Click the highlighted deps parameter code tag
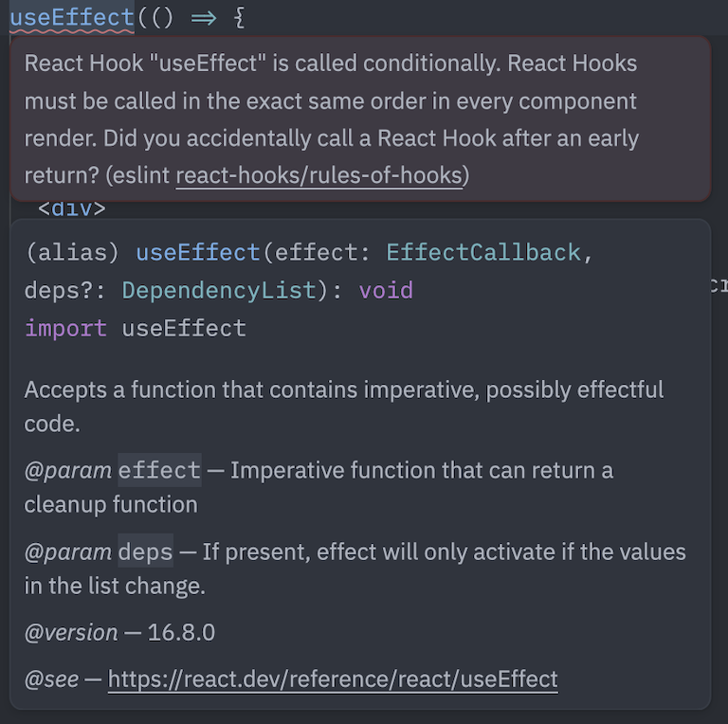Viewport: 728px width, 724px height. point(145,552)
